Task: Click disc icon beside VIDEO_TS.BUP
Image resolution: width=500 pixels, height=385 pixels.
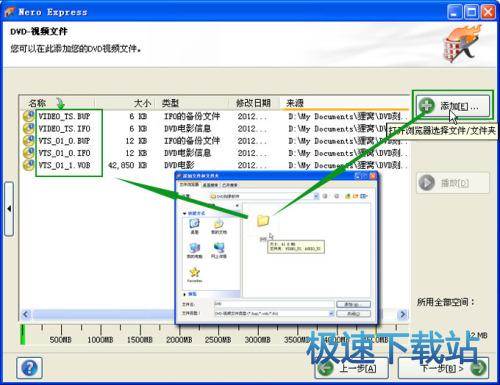Action: pos(29,116)
